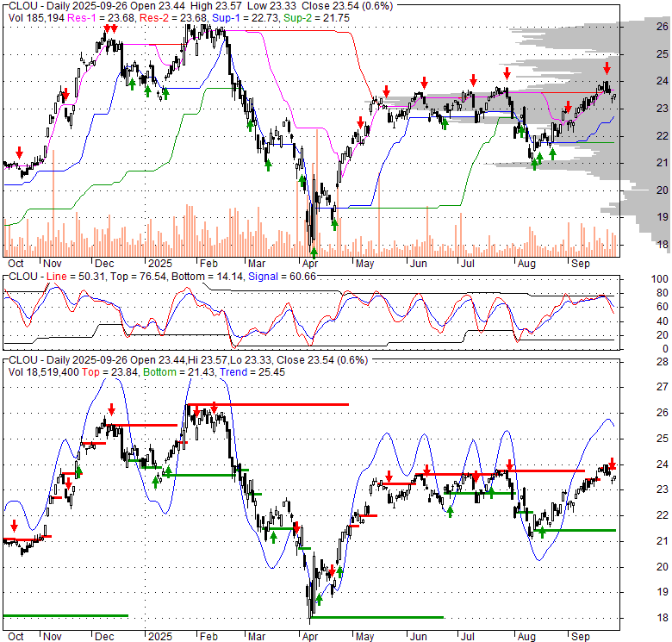The height and width of the screenshot is (642, 672).
Task: Click the red sell arrow in early July on top chart
Action: click(473, 80)
